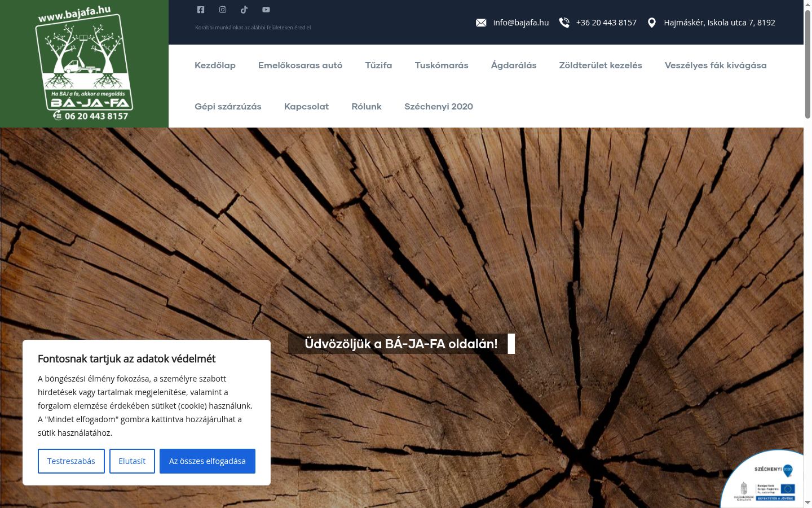Click the BÁ-JA-FA logo
812x508 pixels.
84,64
